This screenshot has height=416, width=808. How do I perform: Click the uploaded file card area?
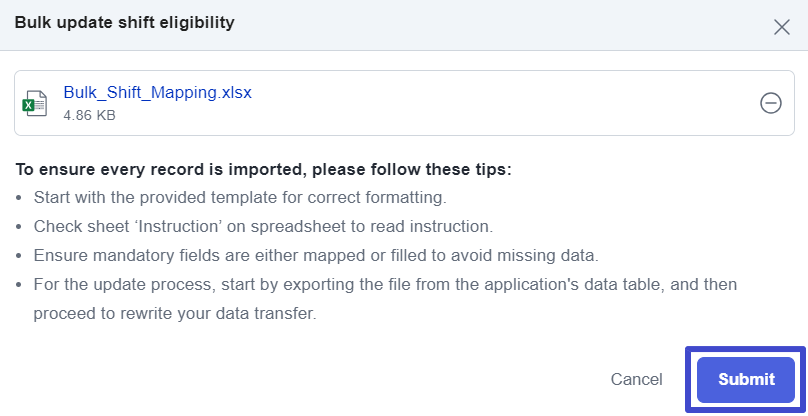[404, 103]
